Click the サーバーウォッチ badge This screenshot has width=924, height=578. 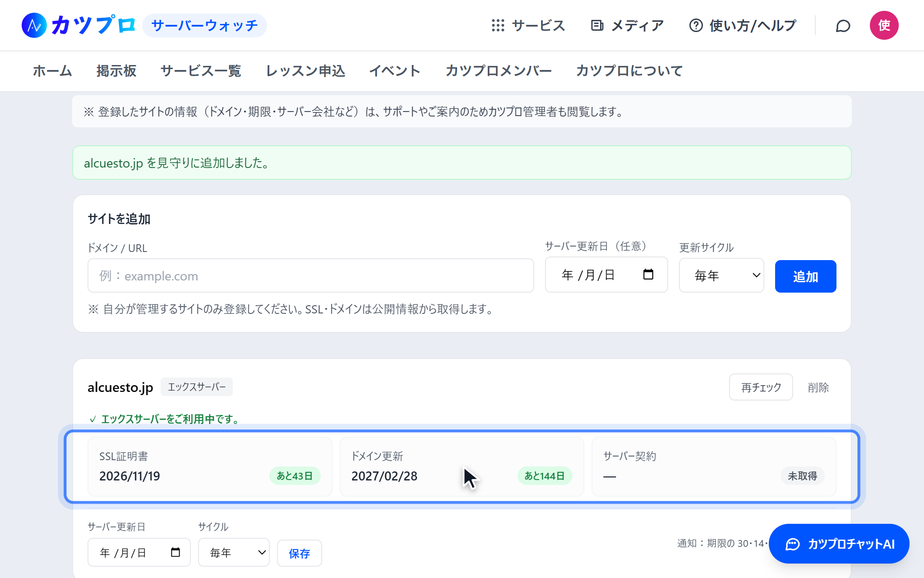coord(204,25)
